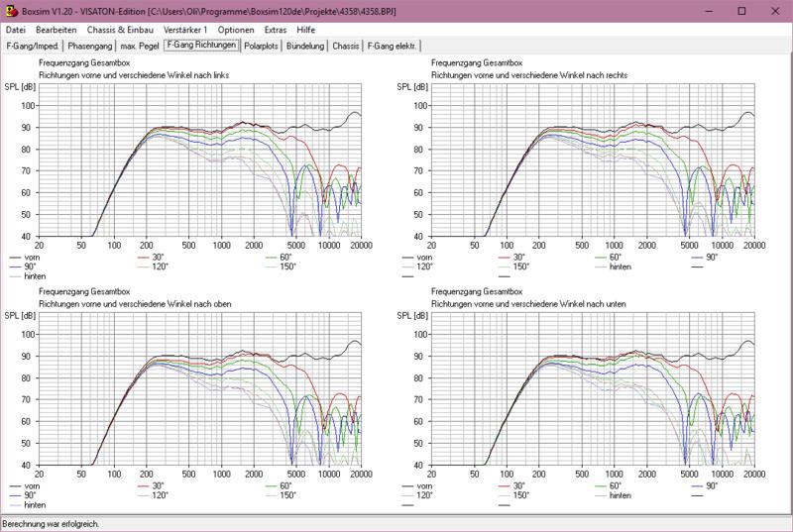Image resolution: width=793 pixels, height=532 pixels.
Task: Click 'Winkel nach unten' chart subtitle
Action: 528,304
